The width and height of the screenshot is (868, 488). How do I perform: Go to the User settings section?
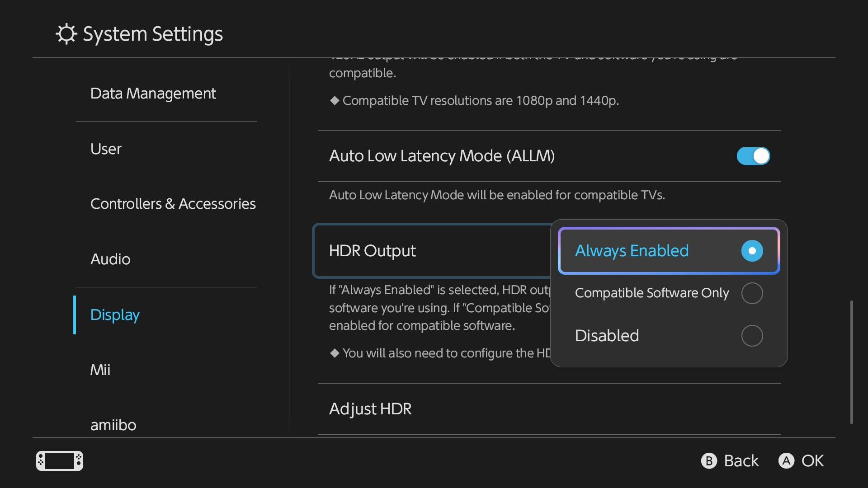106,149
